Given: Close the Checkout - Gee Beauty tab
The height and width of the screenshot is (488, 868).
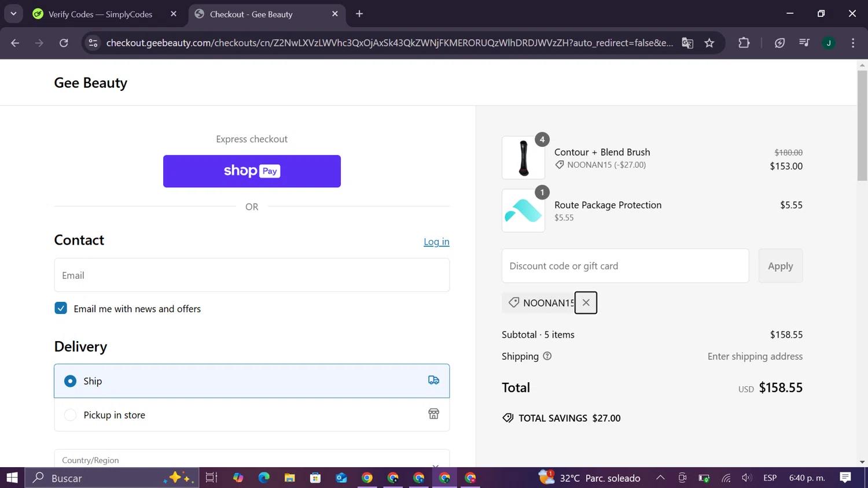Looking at the screenshot, I should [x=335, y=14].
